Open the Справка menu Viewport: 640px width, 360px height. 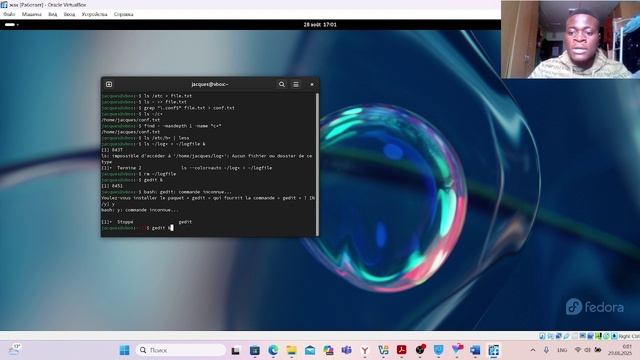pos(123,14)
